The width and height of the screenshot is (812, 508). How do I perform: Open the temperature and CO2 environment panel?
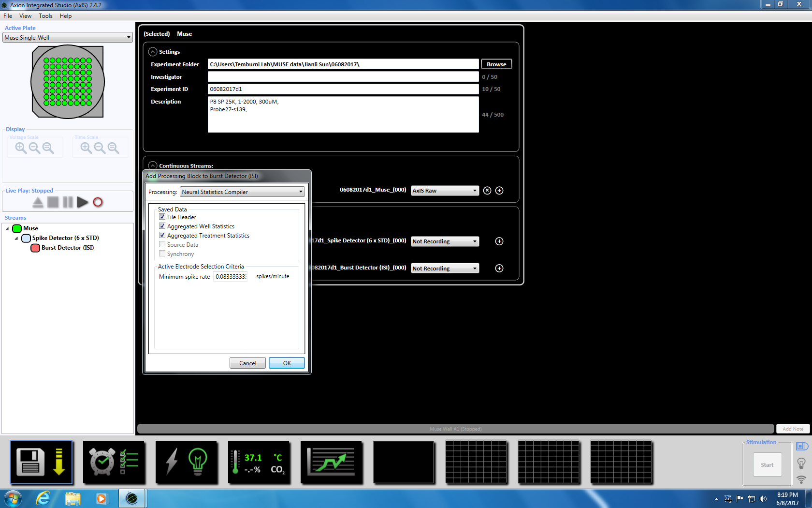(x=259, y=462)
